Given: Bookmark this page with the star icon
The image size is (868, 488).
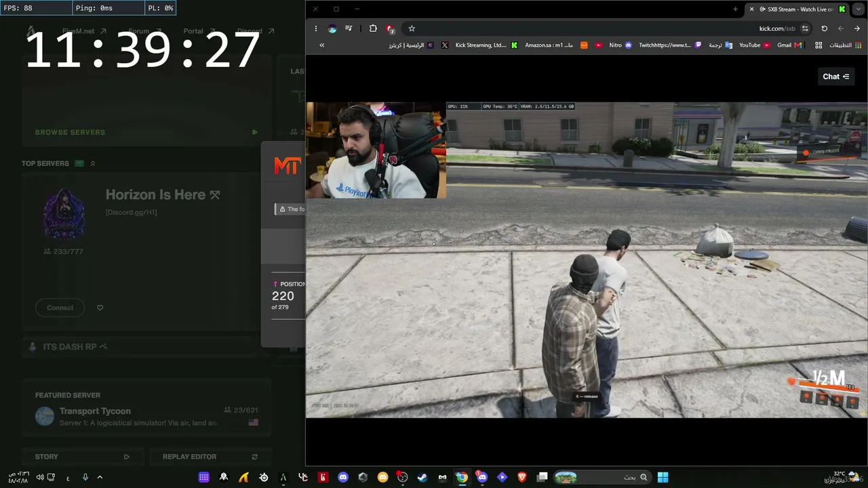Looking at the screenshot, I should pos(412,28).
